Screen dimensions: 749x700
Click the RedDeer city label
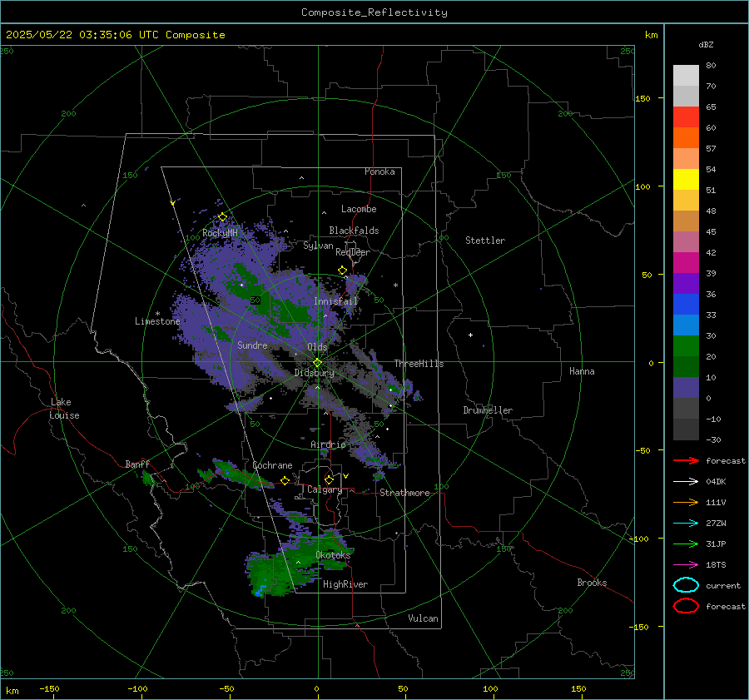click(353, 252)
